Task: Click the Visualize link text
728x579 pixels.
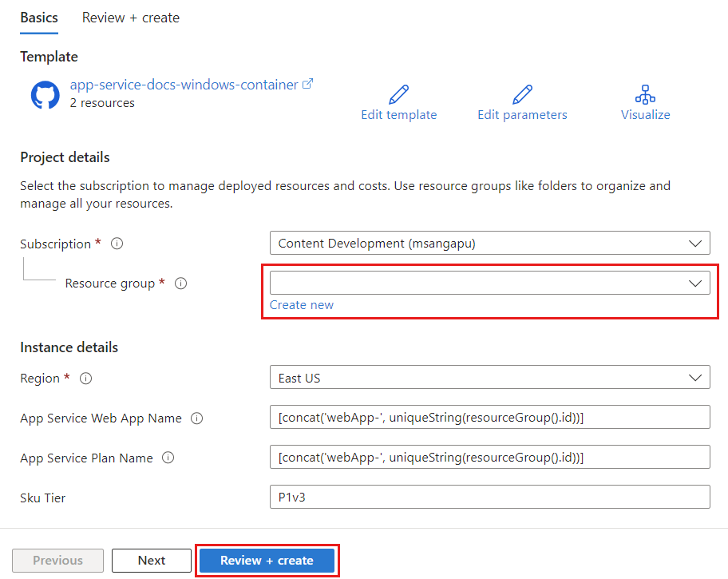Action: tap(645, 115)
